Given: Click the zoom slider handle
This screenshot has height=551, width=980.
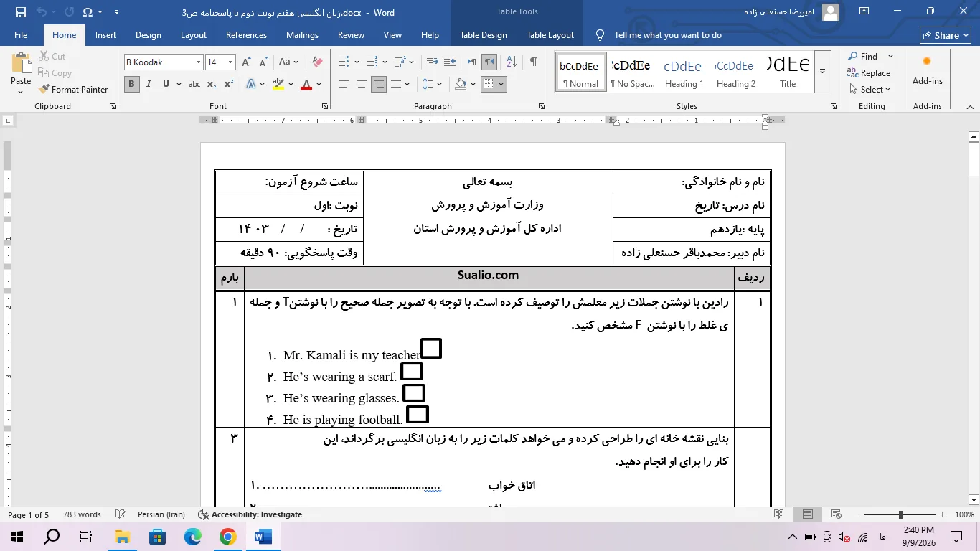Looking at the screenshot, I should (900, 514).
